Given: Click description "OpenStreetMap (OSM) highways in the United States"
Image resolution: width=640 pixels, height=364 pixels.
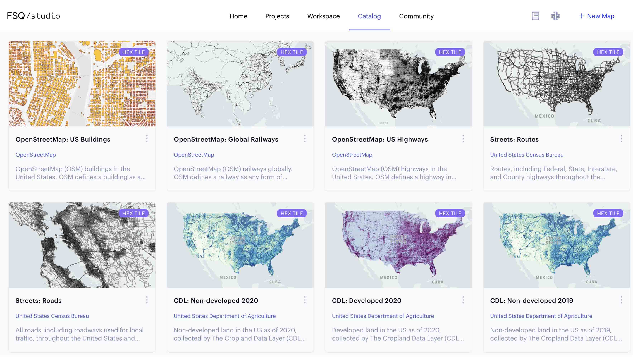Looking at the screenshot, I should [394, 173].
